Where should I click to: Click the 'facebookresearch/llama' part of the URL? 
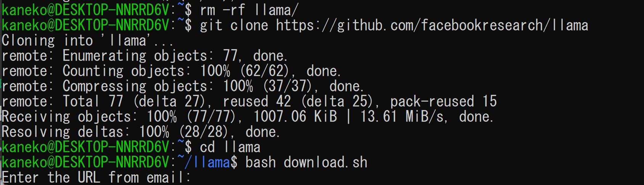tap(504, 26)
